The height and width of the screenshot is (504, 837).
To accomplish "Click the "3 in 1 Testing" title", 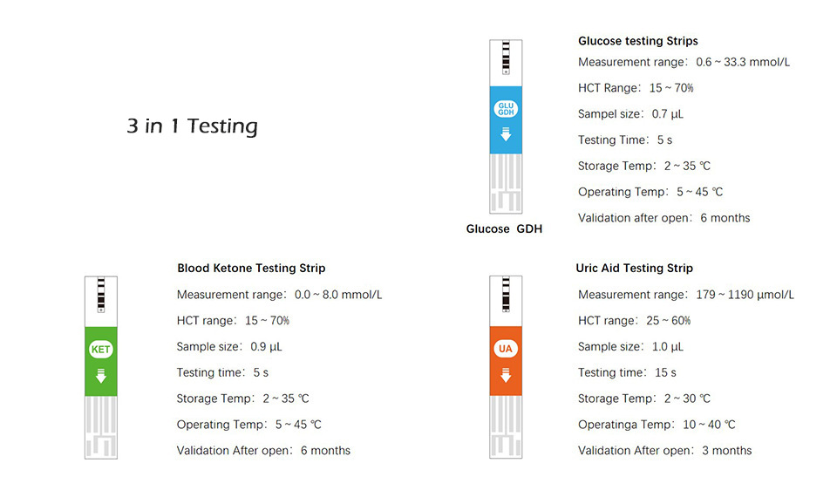I will (192, 126).
